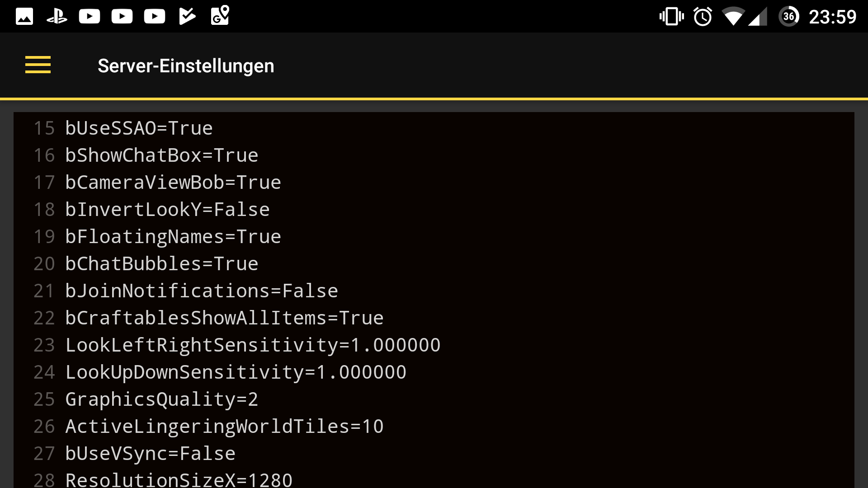The height and width of the screenshot is (488, 868).
Task: Tap the third YouTube notification icon
Action: point(155,17)
